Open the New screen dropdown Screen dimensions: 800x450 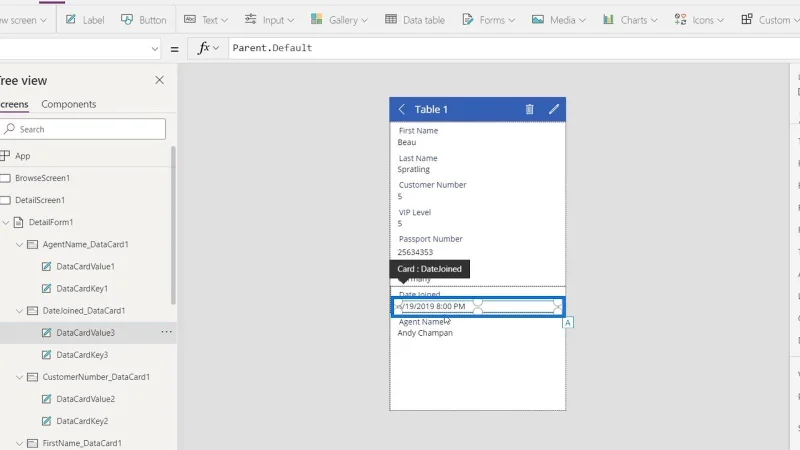(x=23, y=20)
